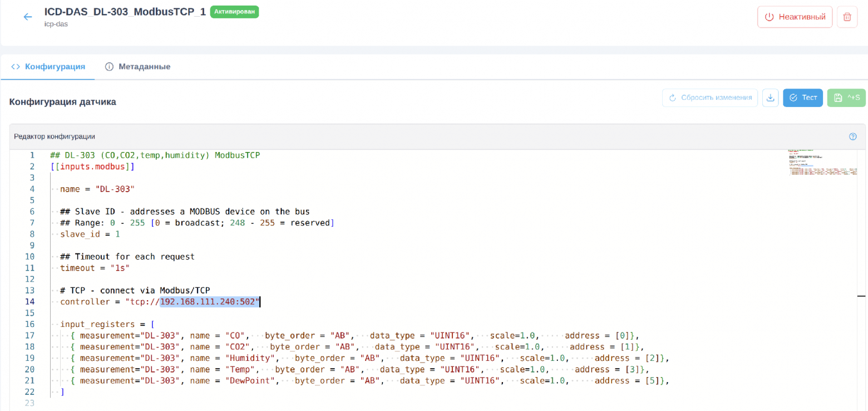868x411 pixels.
Task: Click the Конфигурация датчика heading
Action: 63,102
